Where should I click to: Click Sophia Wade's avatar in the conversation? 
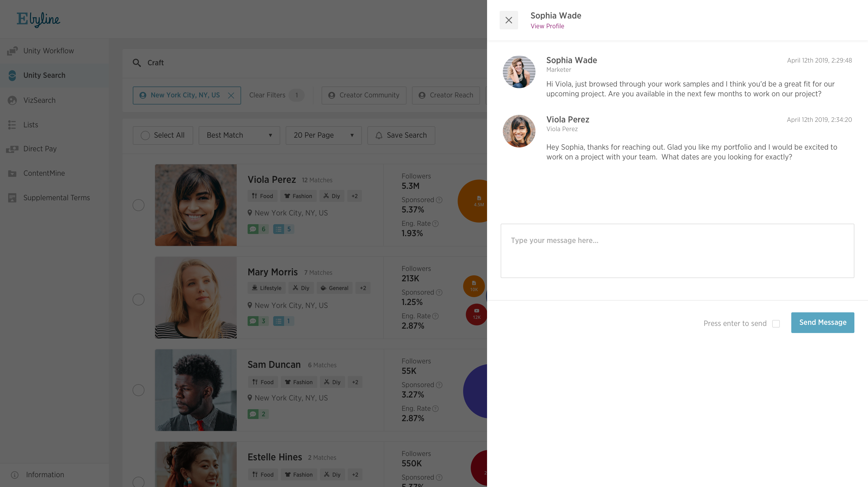click(519, 72)
